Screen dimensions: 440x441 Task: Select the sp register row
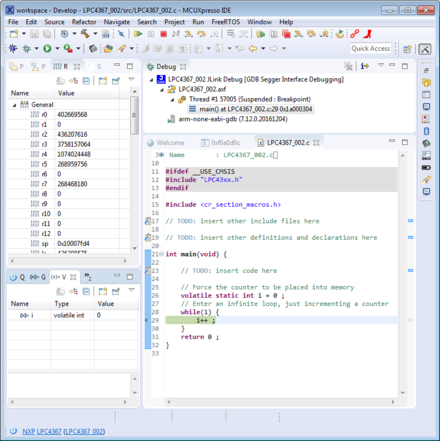click(x=68, y=244)
